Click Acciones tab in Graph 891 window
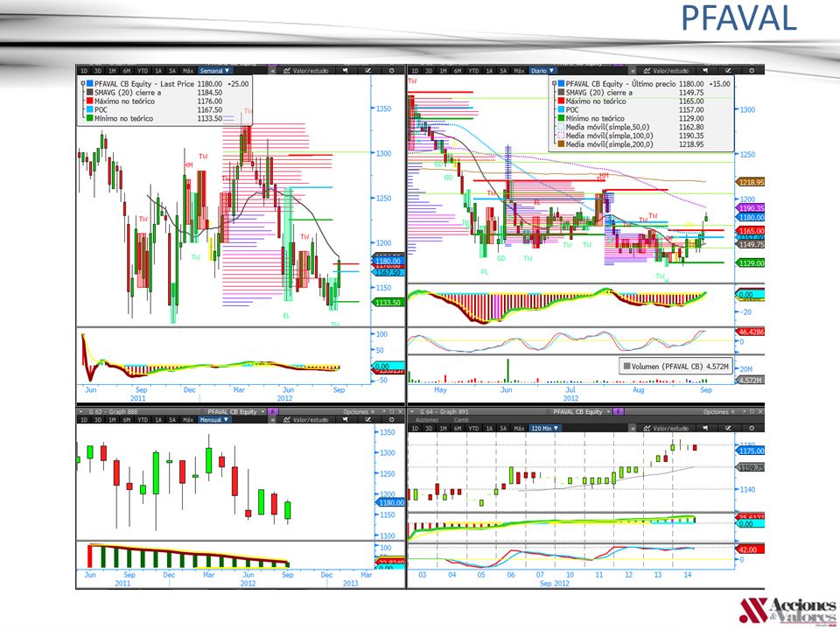Viewport: 840px width, 630px height. (x=427, y=420)
